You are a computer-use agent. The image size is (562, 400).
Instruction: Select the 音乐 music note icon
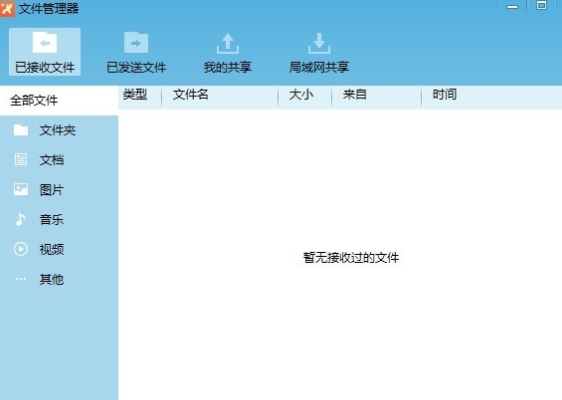tap(20, 219)
